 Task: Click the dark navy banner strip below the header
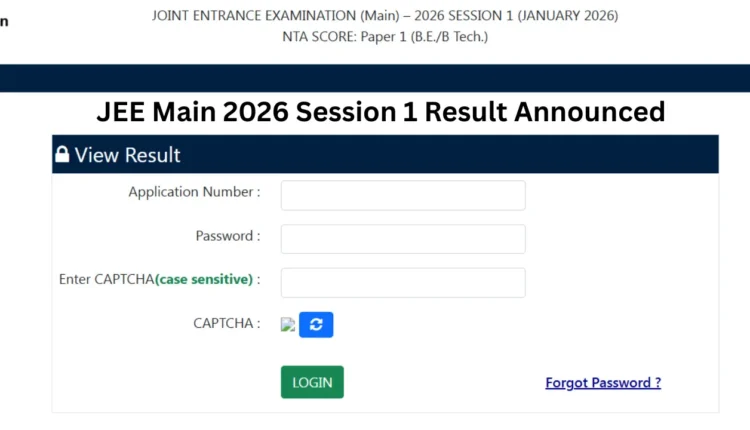tap(375, 78)
